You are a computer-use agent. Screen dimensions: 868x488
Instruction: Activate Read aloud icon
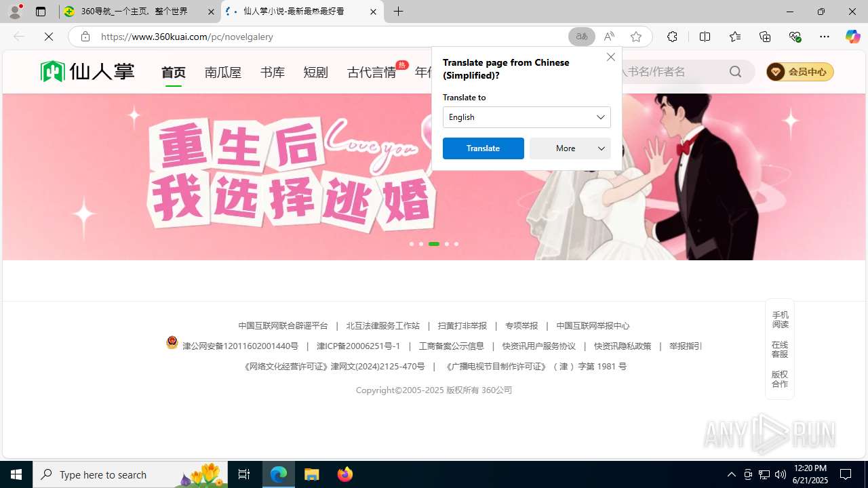609,37
